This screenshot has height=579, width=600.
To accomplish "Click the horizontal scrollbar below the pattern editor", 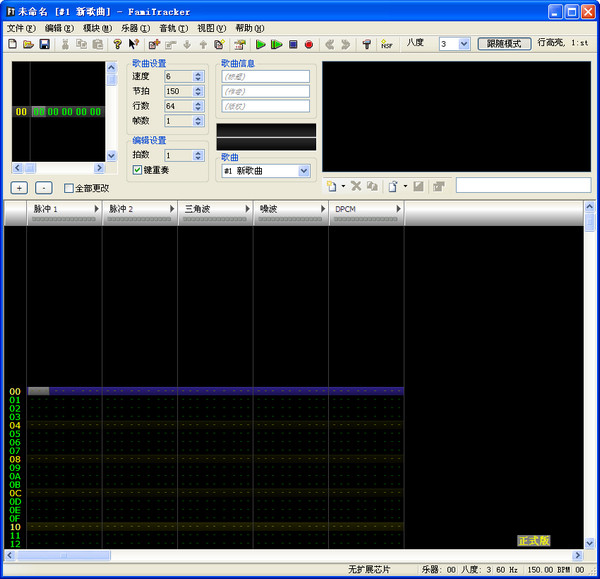I will 300,555.
